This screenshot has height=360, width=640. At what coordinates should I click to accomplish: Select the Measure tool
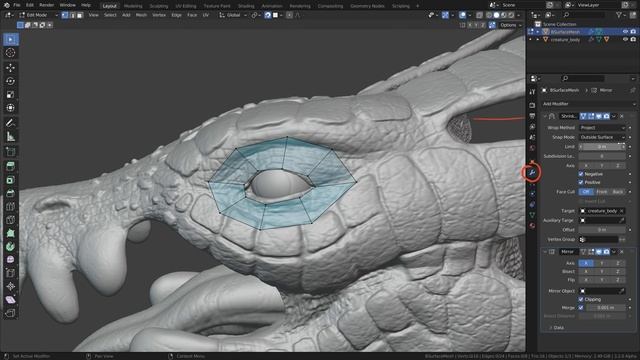click(11, 137)
